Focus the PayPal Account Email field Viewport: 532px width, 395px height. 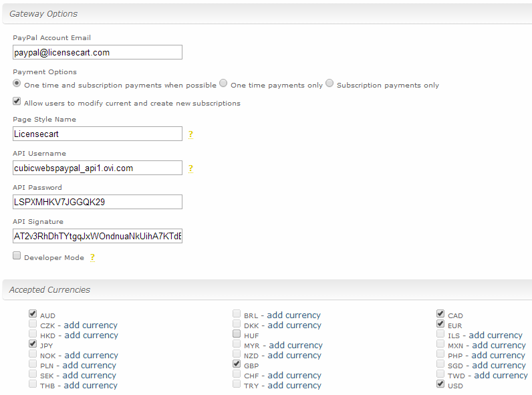point(98,52)
